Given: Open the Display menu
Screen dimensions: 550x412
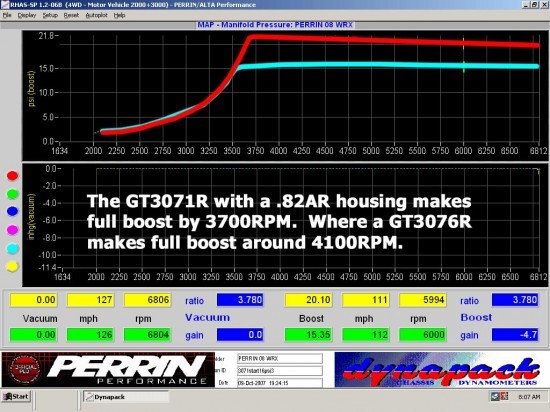Looking at the screenshot, I should [x=27, y=15].
